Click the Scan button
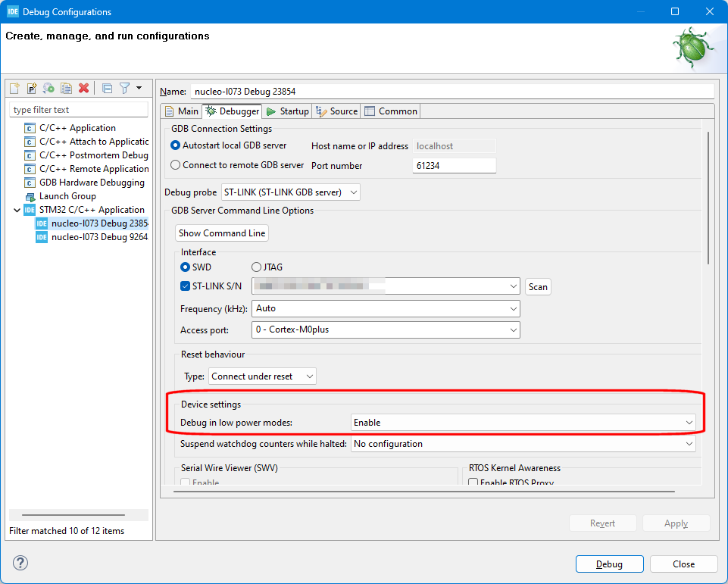The height and width of the screenshot is (584, 728). (538, 286)
